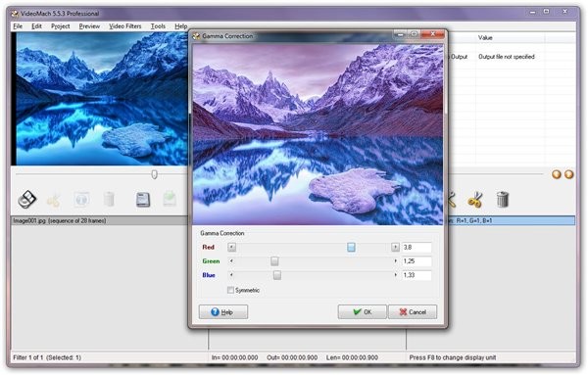Click the Out= 00:00:00.900 status entry
The width and height of the screenshot is (588, 375).
pos(292,357)
